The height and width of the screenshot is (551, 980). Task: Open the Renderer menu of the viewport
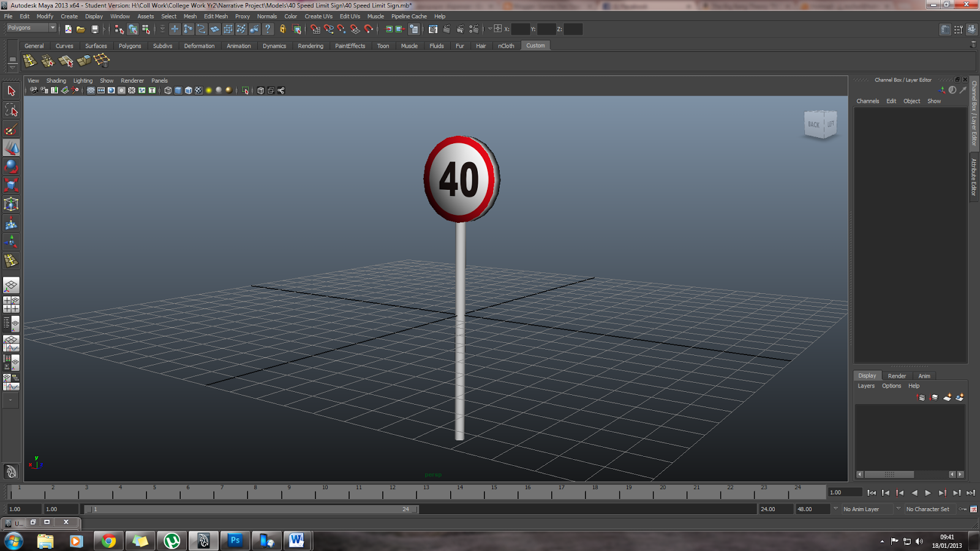click(132, 80)
